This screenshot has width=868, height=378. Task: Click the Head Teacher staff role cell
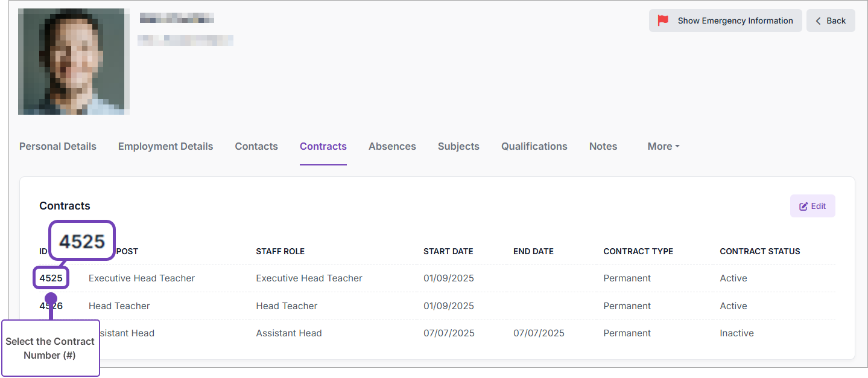click(287, 306)
